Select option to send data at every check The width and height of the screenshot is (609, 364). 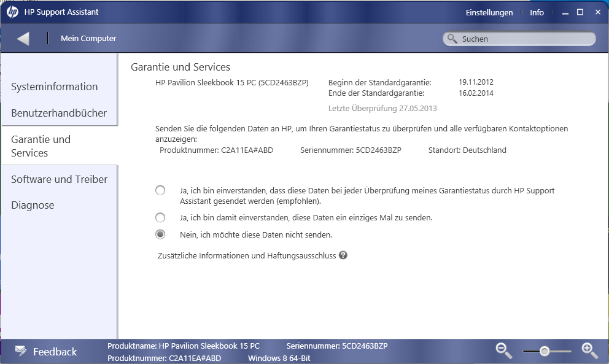point(160,190)
